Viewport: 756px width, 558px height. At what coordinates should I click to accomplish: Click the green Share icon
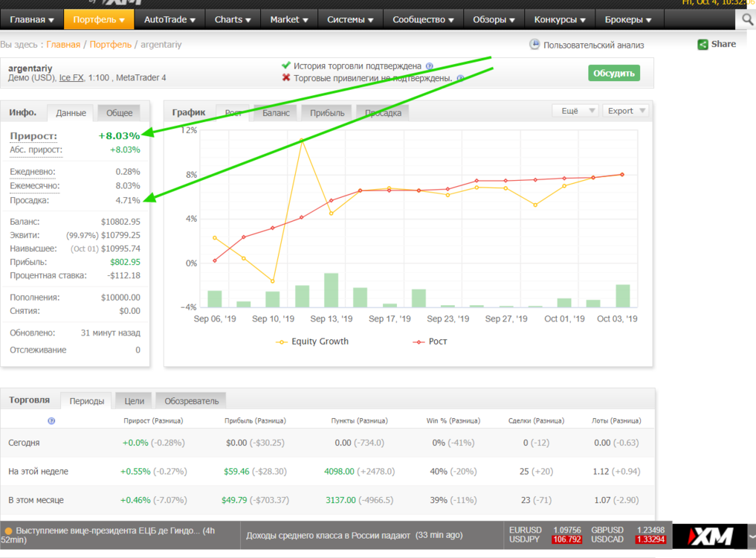(702, 45)
